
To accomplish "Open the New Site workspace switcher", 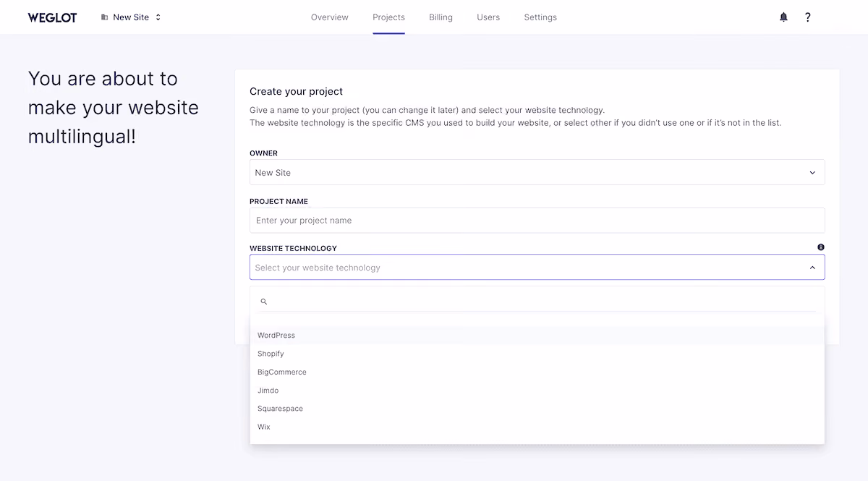I will (x=131, y=17).
